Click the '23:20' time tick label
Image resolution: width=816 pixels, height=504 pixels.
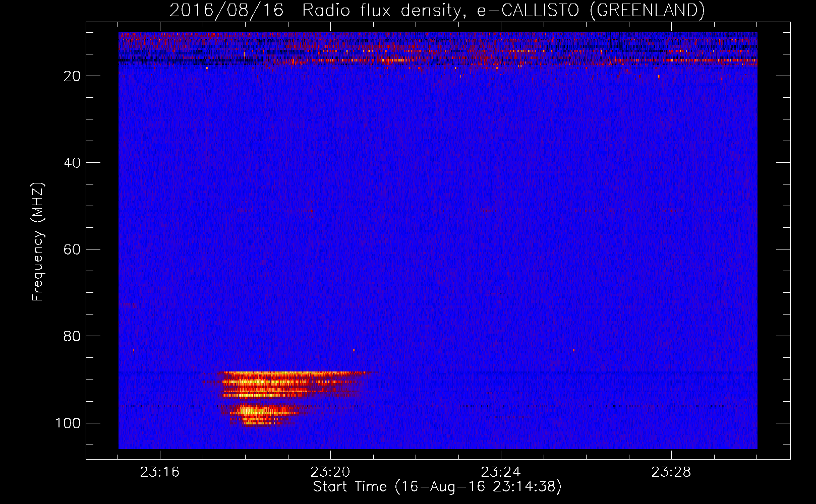point(330,472)
